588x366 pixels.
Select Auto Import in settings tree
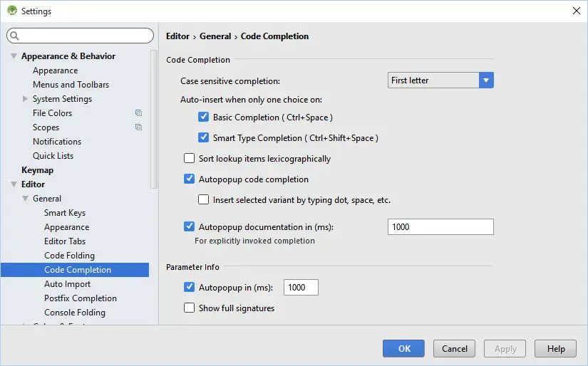(x=67, y=284)
